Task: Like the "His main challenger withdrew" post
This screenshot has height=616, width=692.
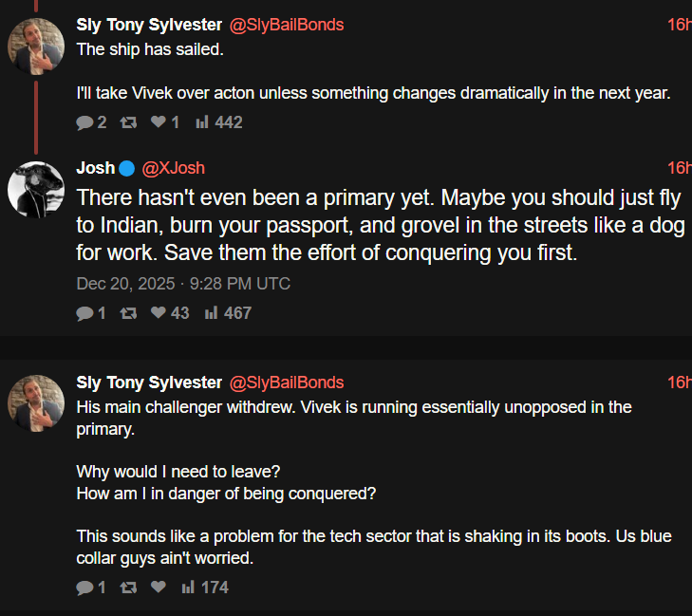Action: click(159, 588)
